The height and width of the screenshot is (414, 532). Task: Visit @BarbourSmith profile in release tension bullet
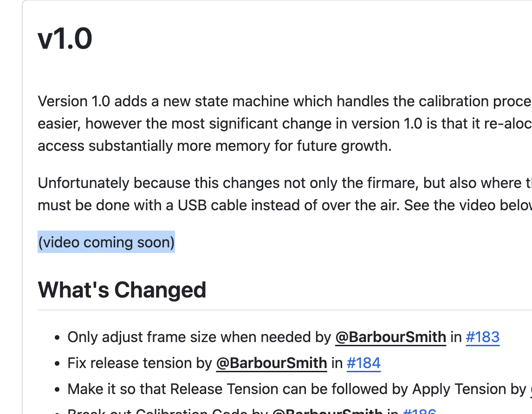(x=272, y=363)
